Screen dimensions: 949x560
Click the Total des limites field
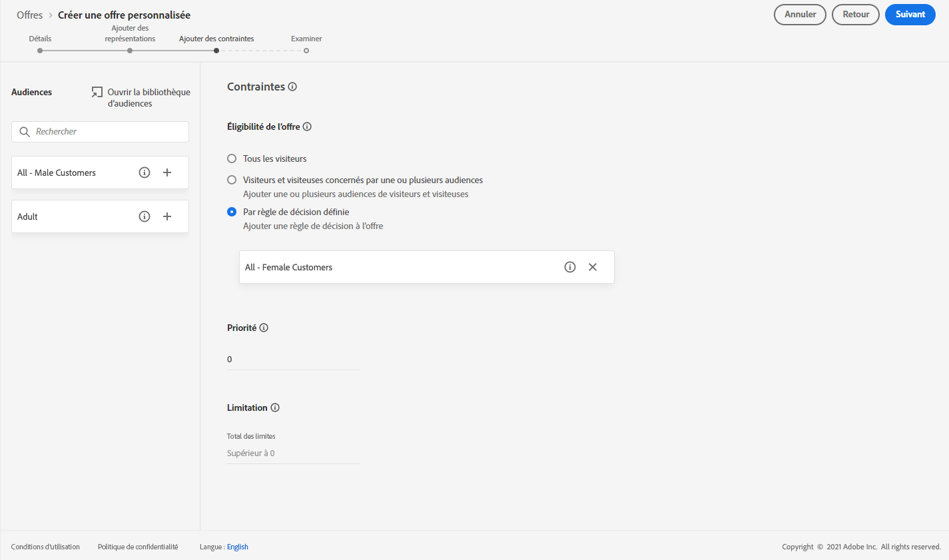pos(293,453)
